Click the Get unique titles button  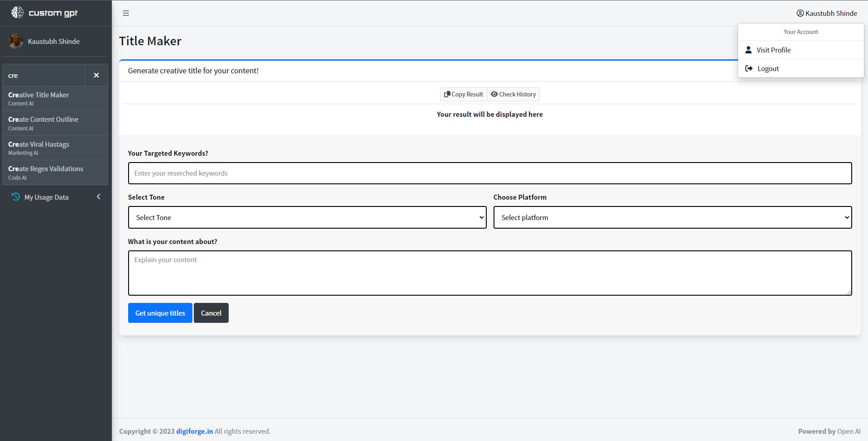point(160,313)
